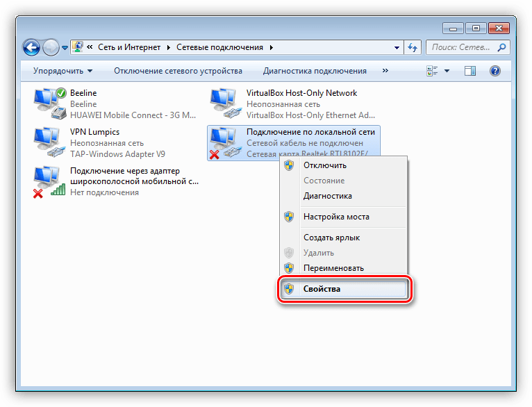
Task: Choose Настройка моста in context menu
Action: click(x=343, y=217)
